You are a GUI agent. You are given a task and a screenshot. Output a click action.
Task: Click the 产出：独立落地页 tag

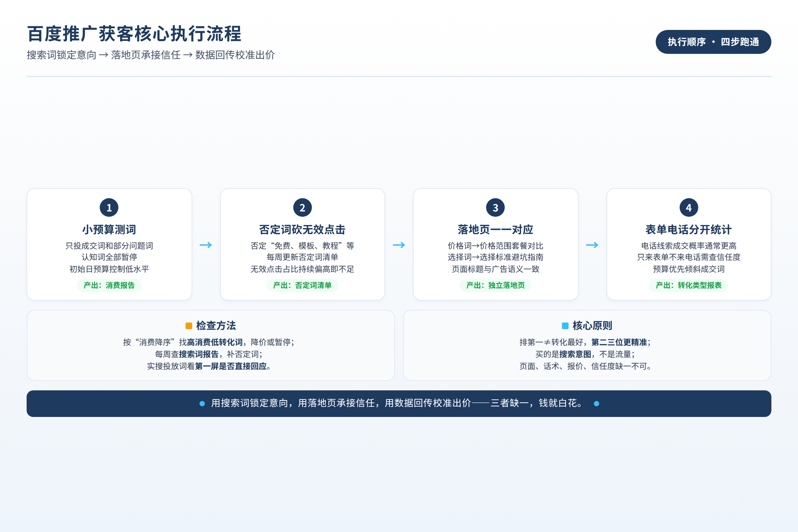(x=495, y=285)
